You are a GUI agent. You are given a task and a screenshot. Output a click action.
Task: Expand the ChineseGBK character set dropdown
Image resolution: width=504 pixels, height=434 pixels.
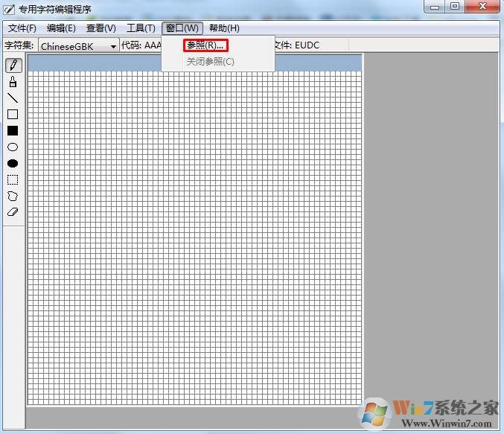113,46
